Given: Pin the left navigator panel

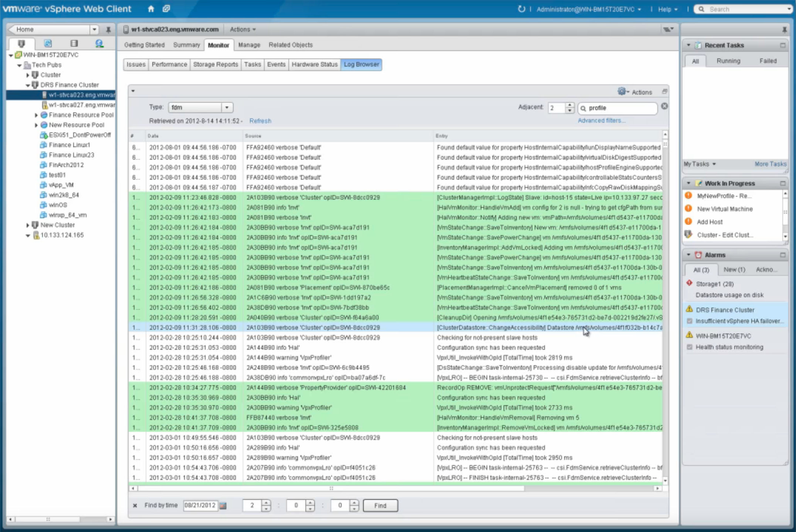Looking at the screenshot, I should click(x=108, y=30).
